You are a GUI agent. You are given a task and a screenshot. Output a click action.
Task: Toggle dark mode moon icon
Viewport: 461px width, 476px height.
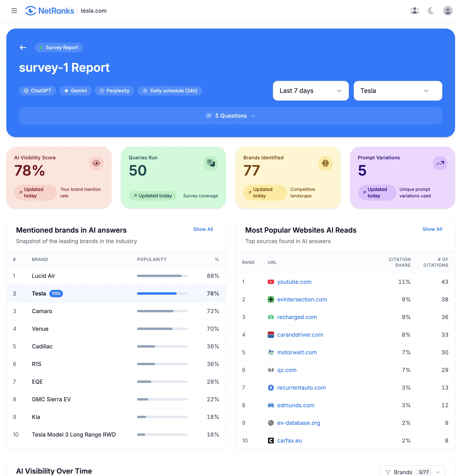pos(431,11)
